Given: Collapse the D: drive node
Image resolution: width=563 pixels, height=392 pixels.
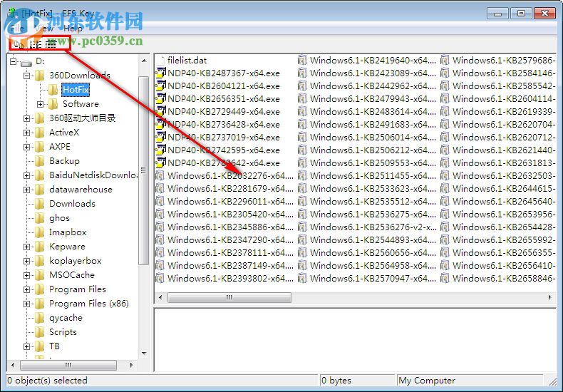Looking at the screenshot, I should pos(14,62).
